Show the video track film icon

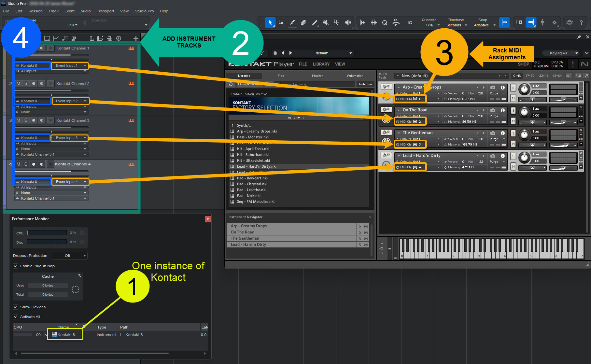100,38
